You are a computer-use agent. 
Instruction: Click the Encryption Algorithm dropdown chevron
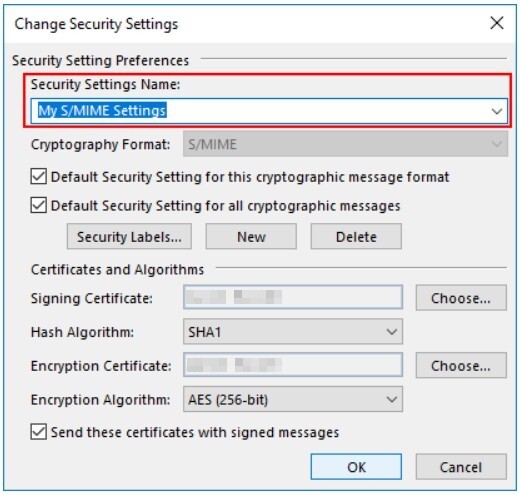[391, 399]
